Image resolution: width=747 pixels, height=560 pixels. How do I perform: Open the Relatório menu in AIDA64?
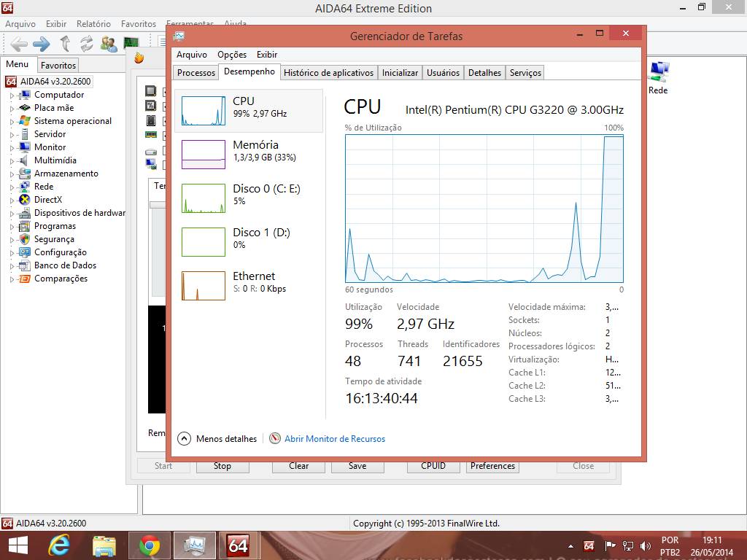[93, 24]
